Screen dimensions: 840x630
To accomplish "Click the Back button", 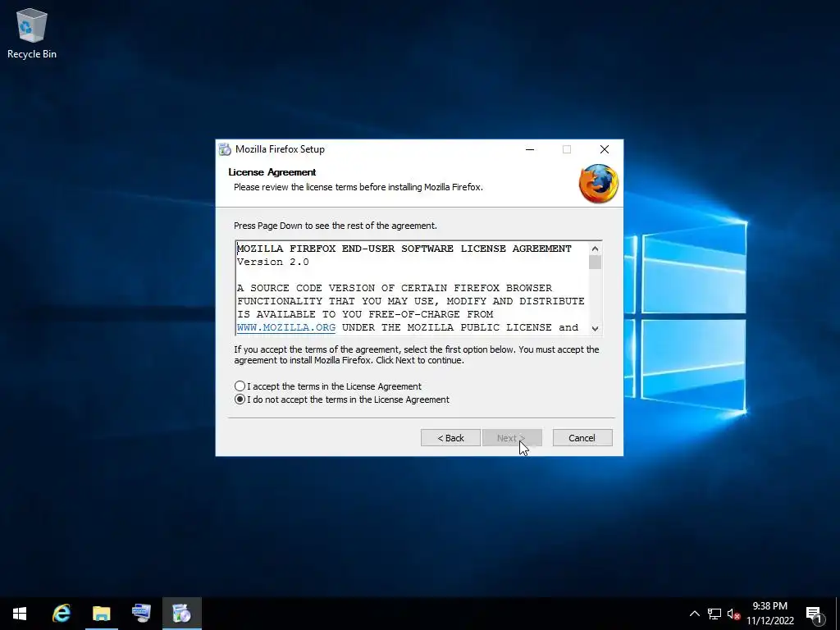I will [x=450, y=438].
